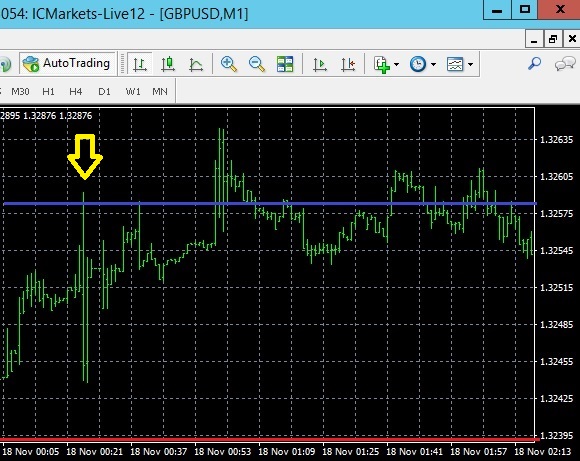Switch chart to line chart mode

(x=196, y=64)
